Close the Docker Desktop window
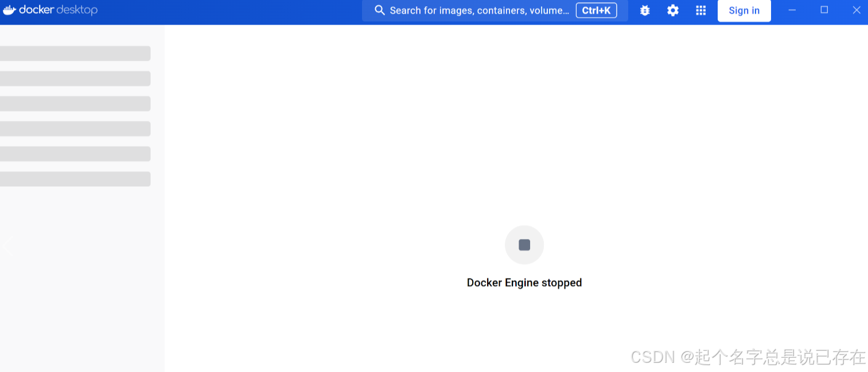 coord(857,10)
